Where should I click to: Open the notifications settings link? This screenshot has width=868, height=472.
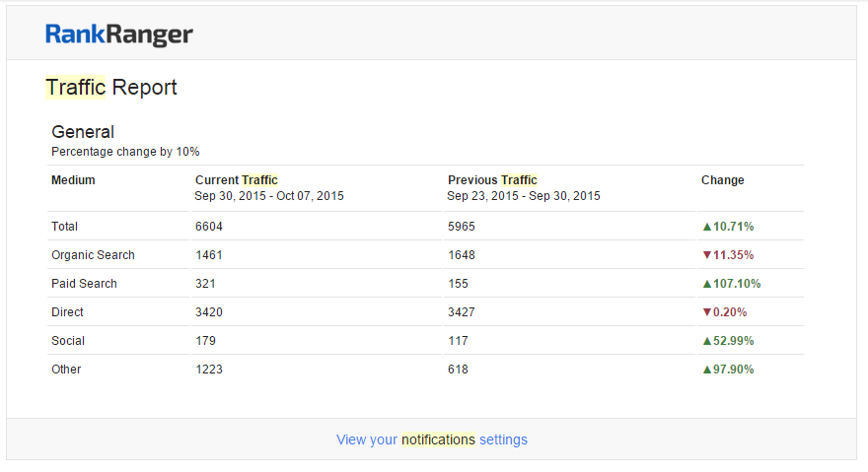pos(431,439)
